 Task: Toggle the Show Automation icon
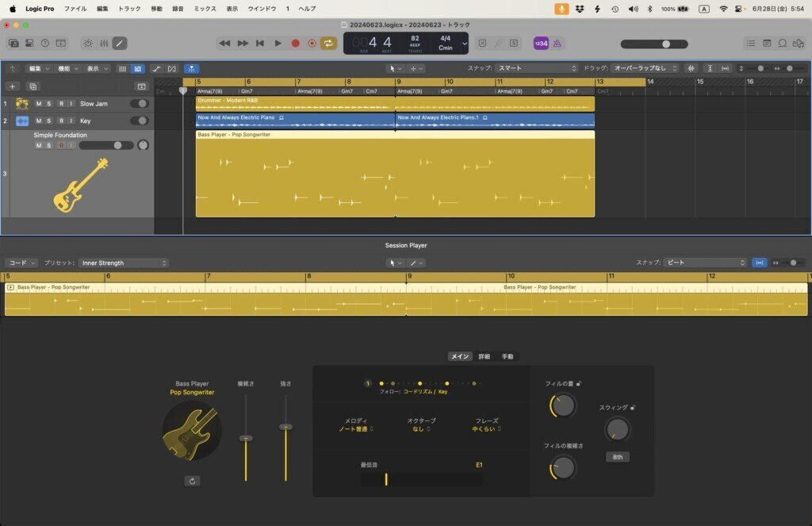click(x=156, y=69)
